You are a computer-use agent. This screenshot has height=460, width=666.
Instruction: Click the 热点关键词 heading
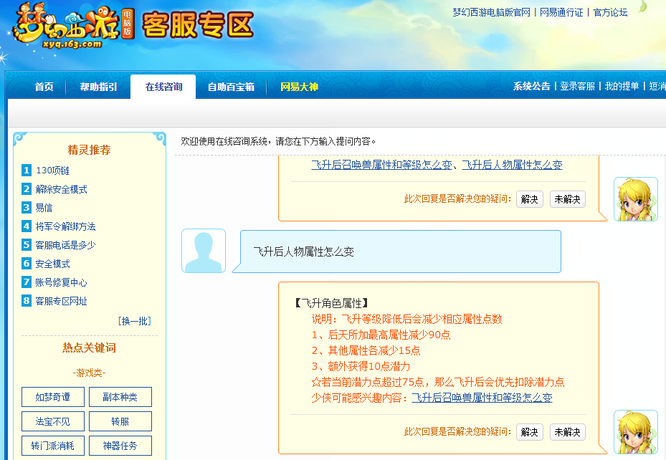pos(89,348)
